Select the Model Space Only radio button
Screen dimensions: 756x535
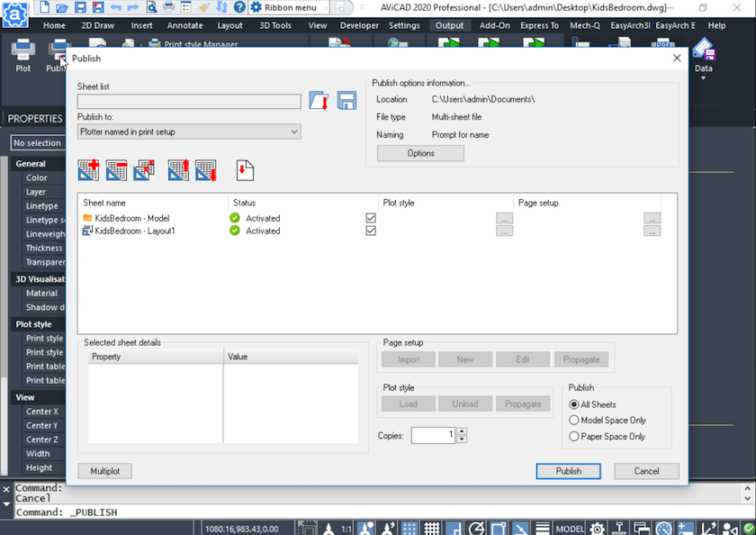tap(574, 421)
